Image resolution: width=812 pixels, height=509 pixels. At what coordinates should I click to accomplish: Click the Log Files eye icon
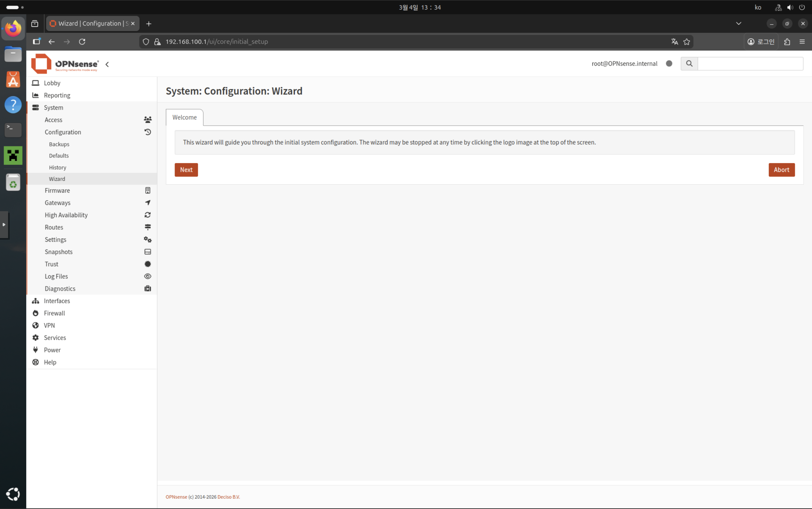coord(147,276)
